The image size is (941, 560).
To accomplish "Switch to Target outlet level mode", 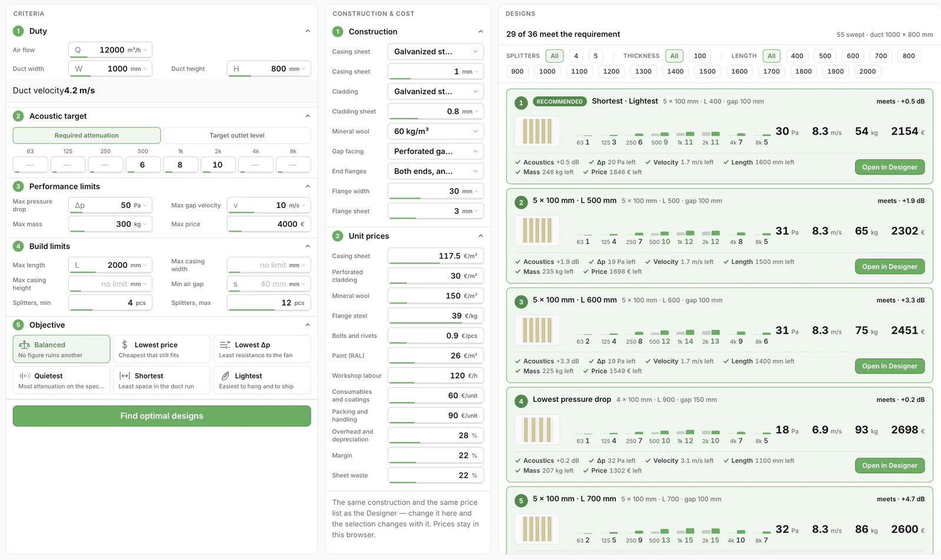I will pyautogui.click(x=237, y=136).
